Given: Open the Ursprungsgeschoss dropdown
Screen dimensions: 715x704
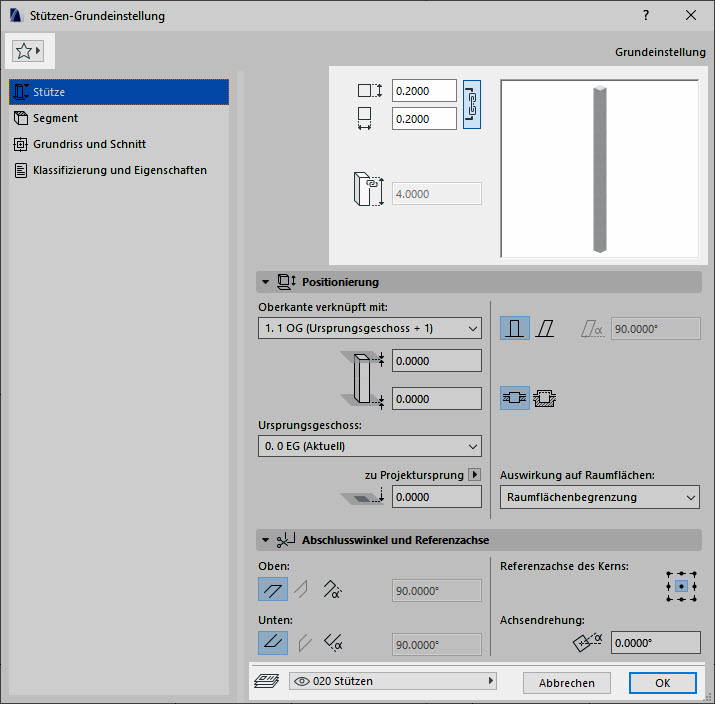Looking at the screenshot, I should (370, 446).
